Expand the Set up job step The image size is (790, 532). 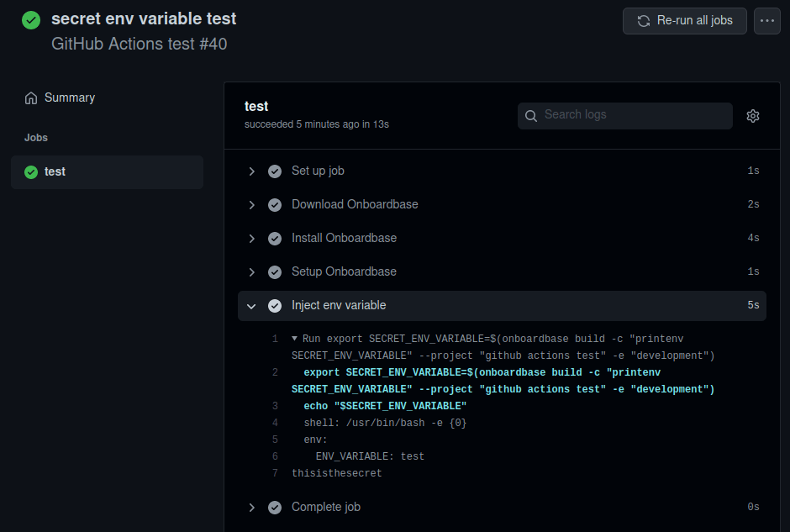click(x=251, y=171)
